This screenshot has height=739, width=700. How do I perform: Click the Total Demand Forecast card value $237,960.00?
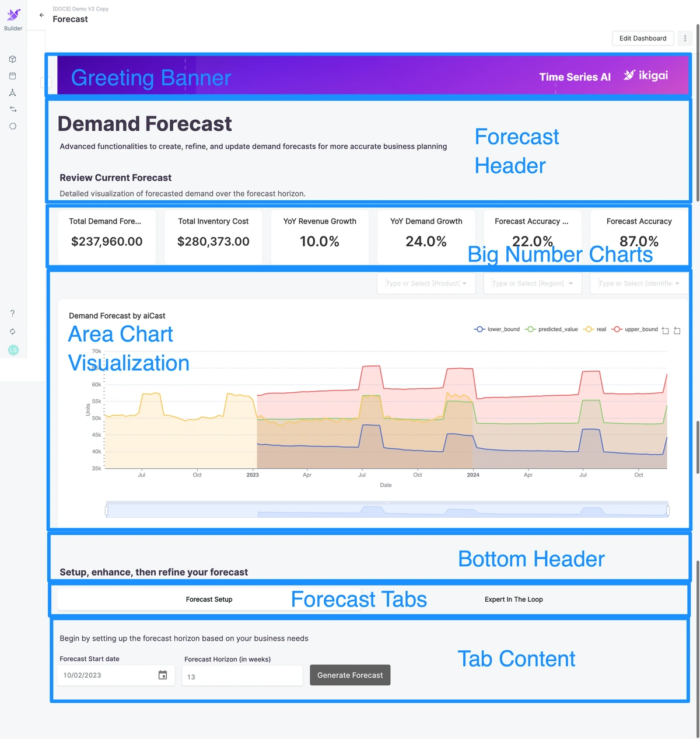[107, 242]
